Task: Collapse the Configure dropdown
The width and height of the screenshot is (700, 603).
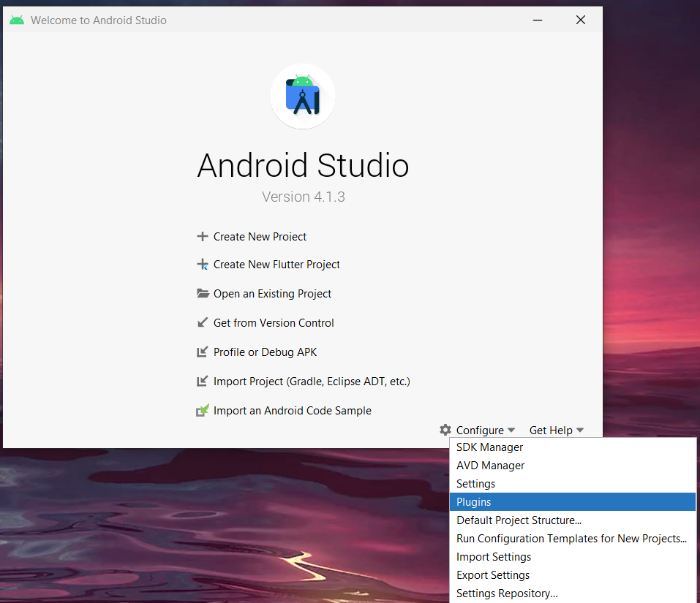Action: (x=485, y=430)
